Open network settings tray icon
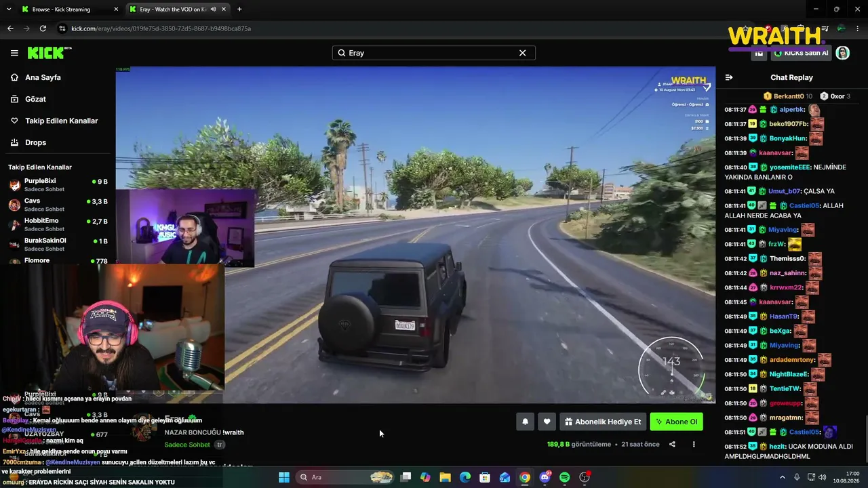Screen dimensions: 868x488 coord(810,477)
